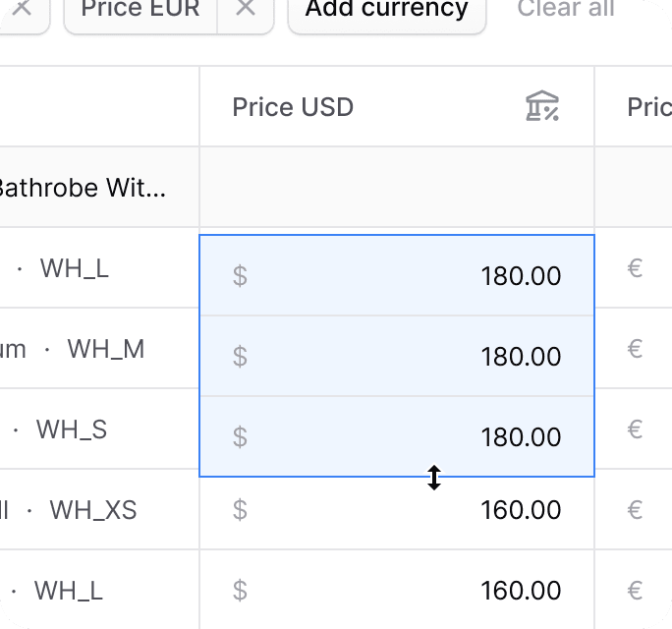Click the euro price cell in WH_S row
Image resolution: width=672 pixels, height=629 pixels.
[634, 429]
